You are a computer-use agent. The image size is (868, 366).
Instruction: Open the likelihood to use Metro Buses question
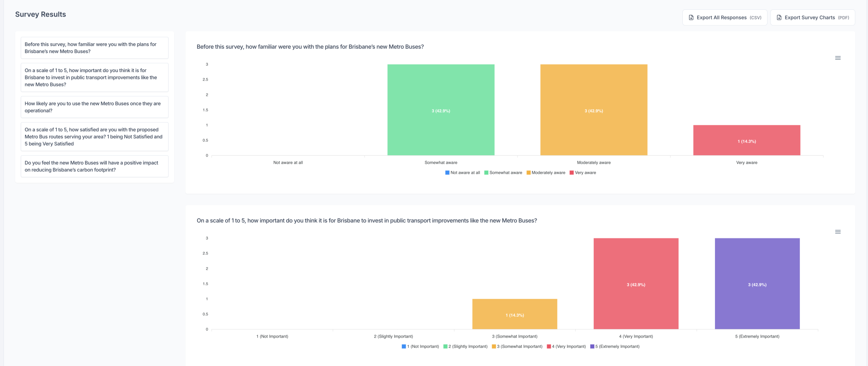(x=95, y=107)
